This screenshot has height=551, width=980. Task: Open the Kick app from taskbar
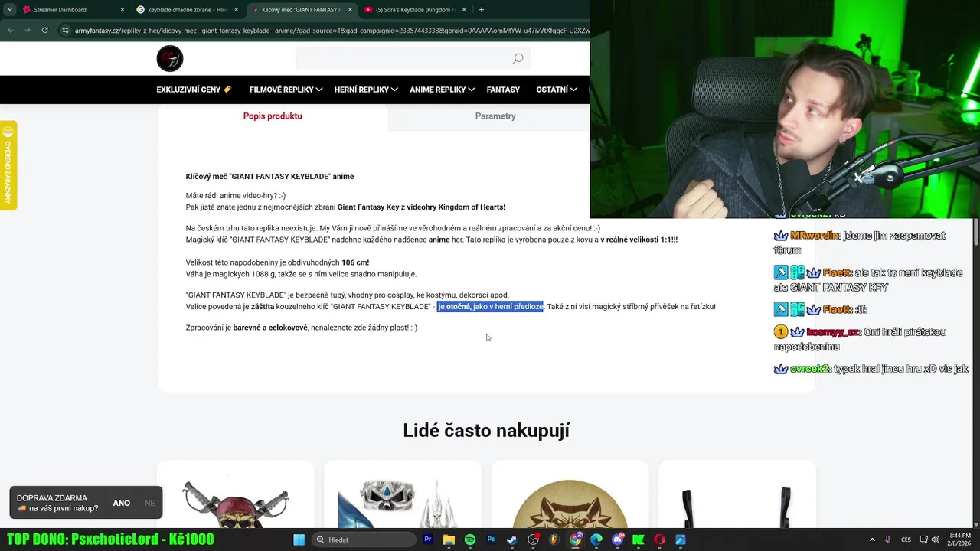pyautogui.click(x=638, y=540)
